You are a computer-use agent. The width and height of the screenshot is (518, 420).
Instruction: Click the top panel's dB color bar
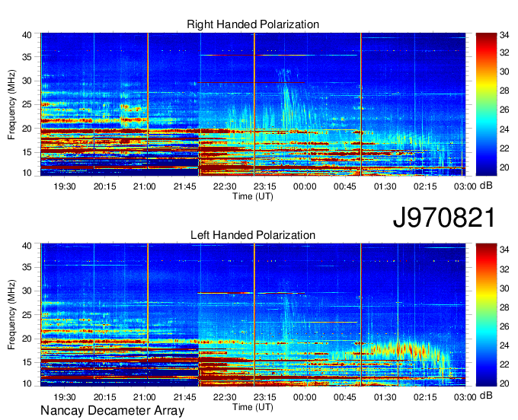tap(486, 104)
